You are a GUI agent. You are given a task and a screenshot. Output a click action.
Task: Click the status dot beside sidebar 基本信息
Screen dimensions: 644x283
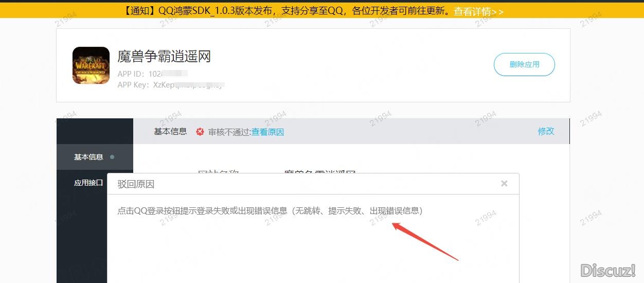click(x=112, y=157)
